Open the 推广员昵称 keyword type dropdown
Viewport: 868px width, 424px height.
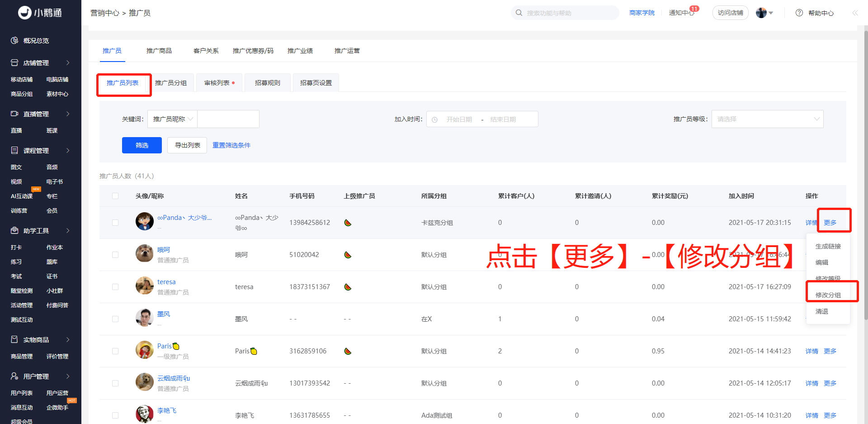click(172, 119)
